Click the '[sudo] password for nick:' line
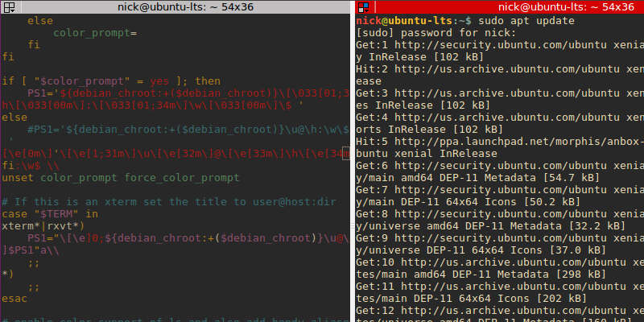The height and width of the screenshot is (322, 644). point(436,33)
